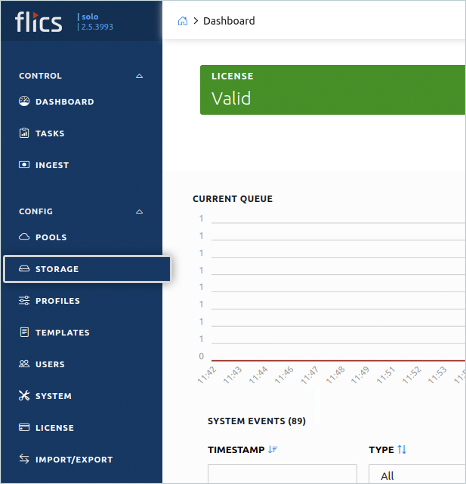The image size is (466, 484).
Task: Click the Dashboard gauge icon
Action: pyautogui.click(x=24, y=101)
